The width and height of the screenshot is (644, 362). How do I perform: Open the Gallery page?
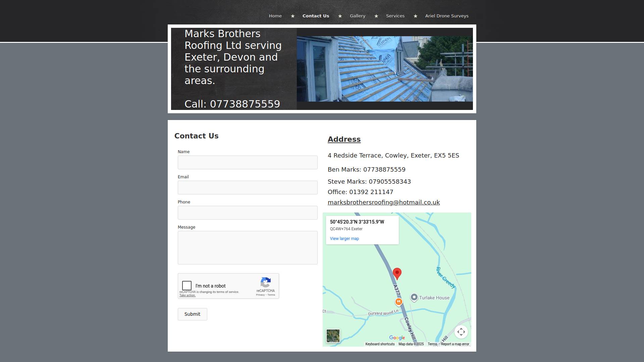tap(358, 16)
